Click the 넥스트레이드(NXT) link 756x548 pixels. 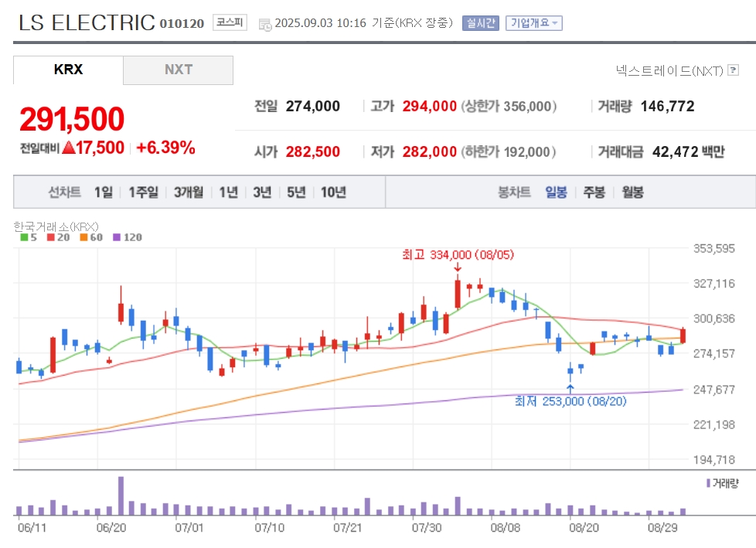pyautogui.click(x=669, y=71)
